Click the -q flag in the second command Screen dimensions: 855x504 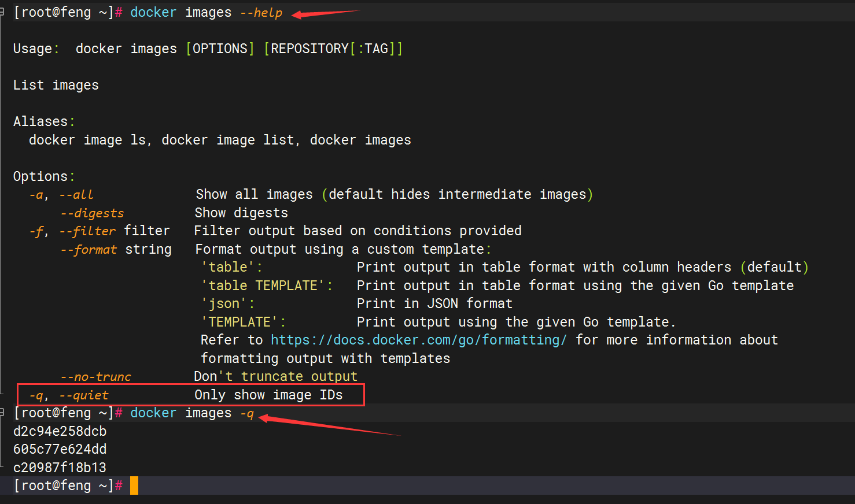coord(247,413)
